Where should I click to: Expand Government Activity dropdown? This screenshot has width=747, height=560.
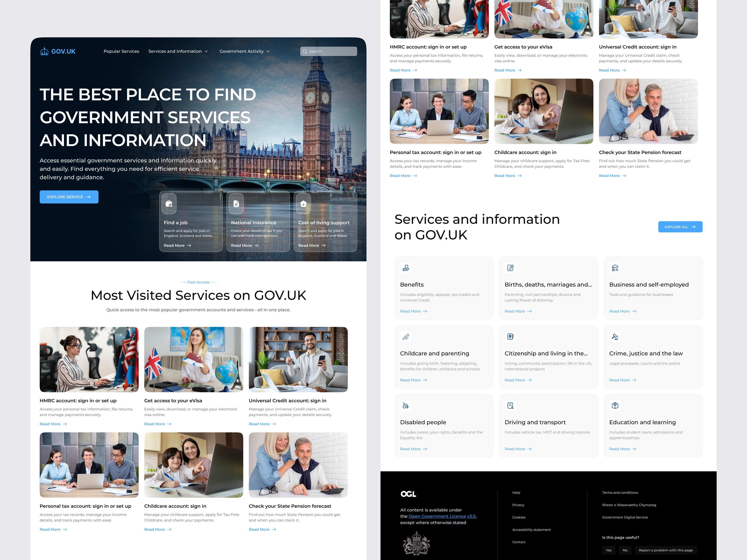pos(244,51)
